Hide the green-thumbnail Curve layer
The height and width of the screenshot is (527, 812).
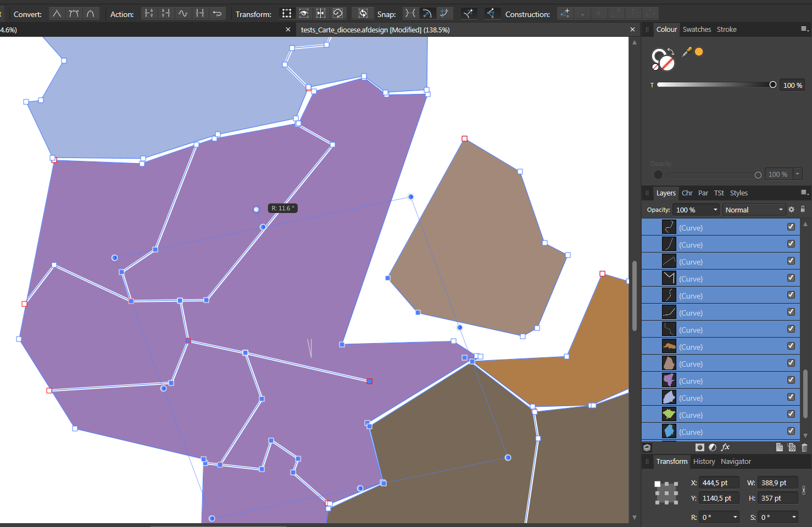(x=791, y=414)
